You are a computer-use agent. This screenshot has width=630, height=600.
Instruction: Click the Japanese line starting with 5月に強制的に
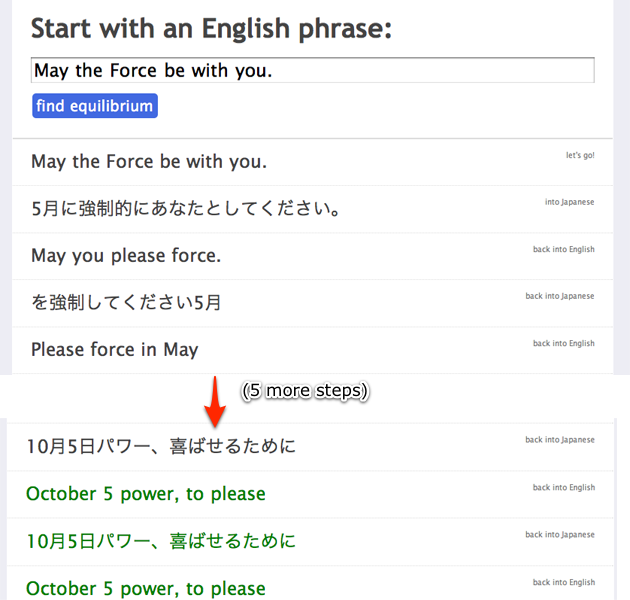pyautogui.click(x=187, y=209)
